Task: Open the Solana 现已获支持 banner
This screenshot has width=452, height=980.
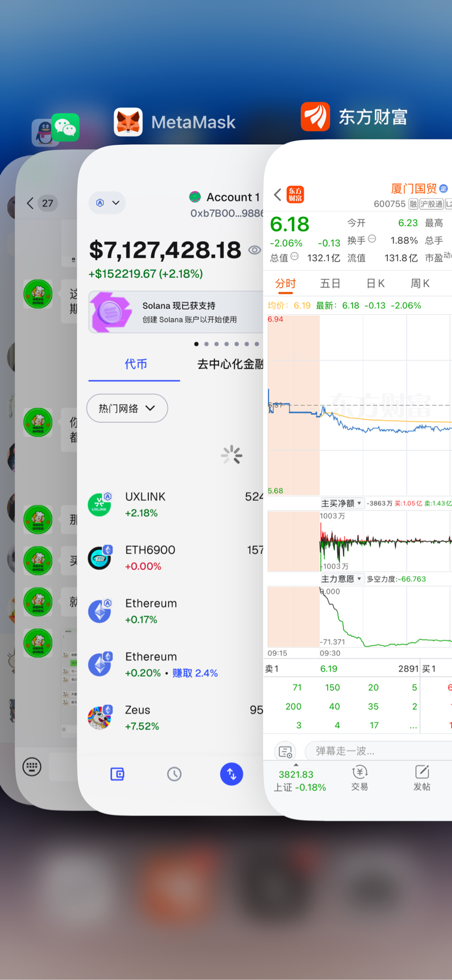Action: click(x=177, y=312)
